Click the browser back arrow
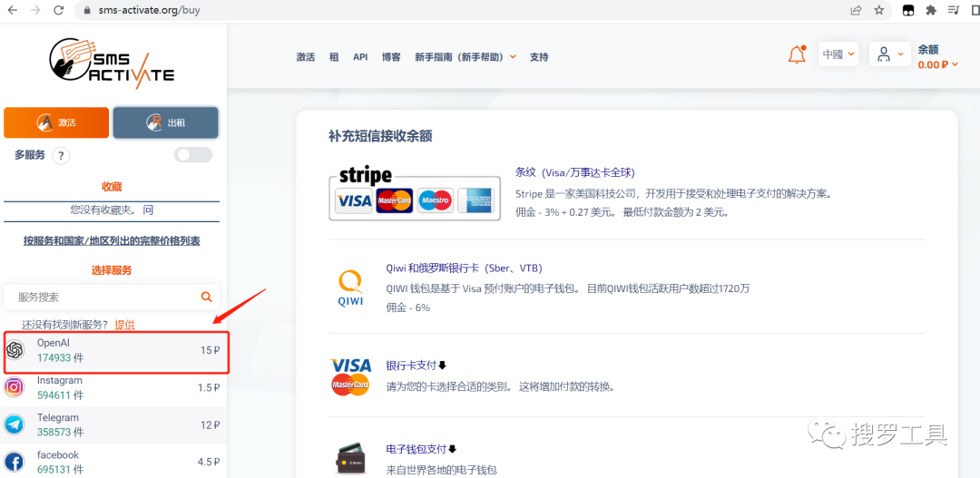The image size is (980, 478). click(x=13, y=10)
